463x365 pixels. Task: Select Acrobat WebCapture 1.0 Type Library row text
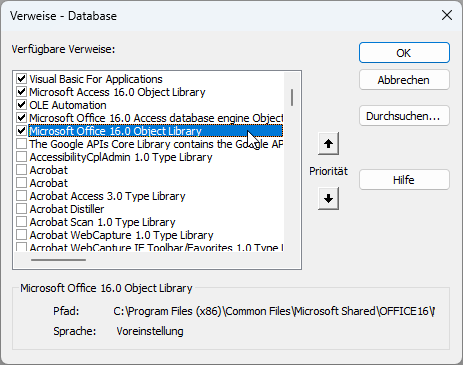122,235
